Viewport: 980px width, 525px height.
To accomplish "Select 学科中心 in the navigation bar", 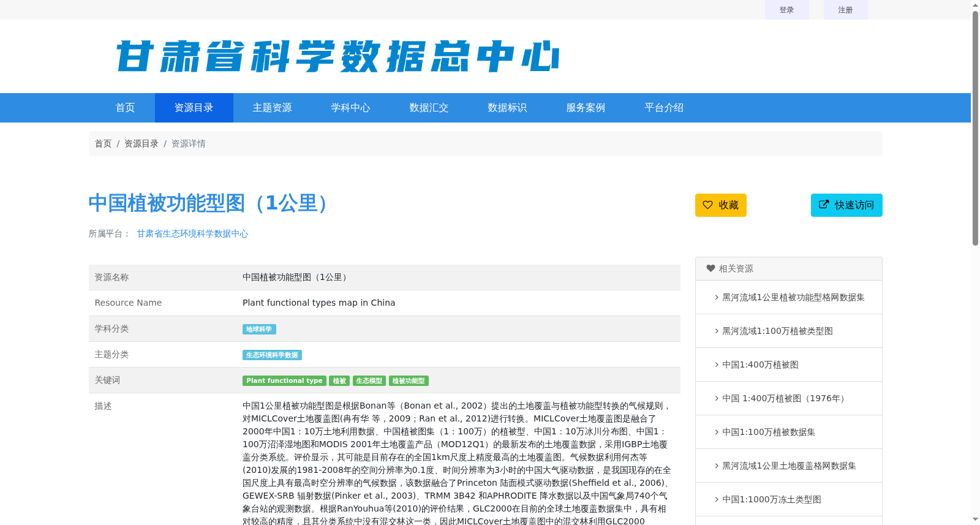I will click(x=351, y=108).
